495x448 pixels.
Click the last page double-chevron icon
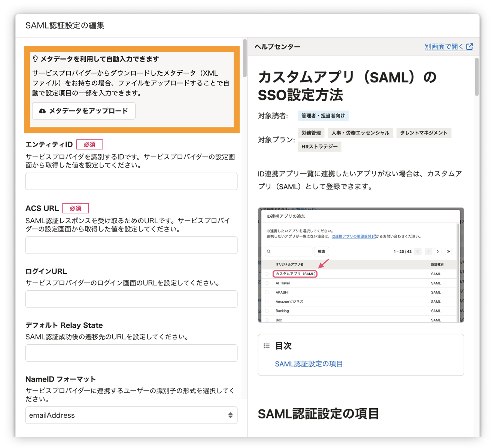(448, 251)
